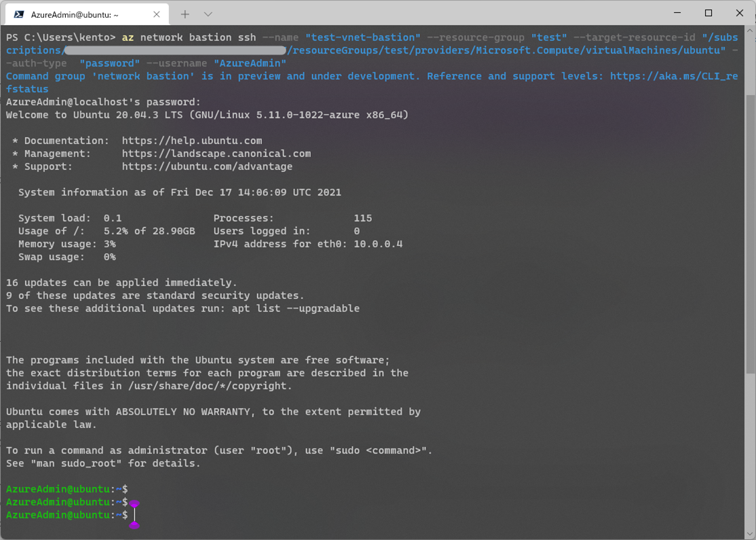
Task: Click the "apt list --upgradable" hint line
Action: tap(183, 309)
